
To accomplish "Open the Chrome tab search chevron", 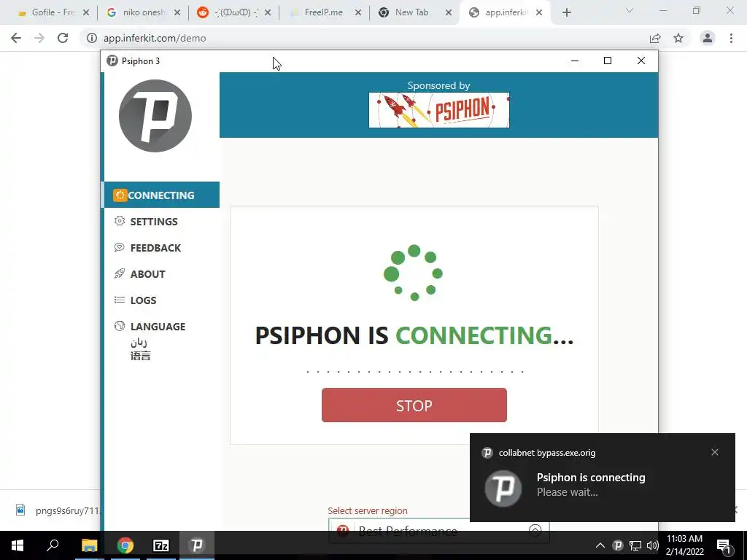I will 630,10.
